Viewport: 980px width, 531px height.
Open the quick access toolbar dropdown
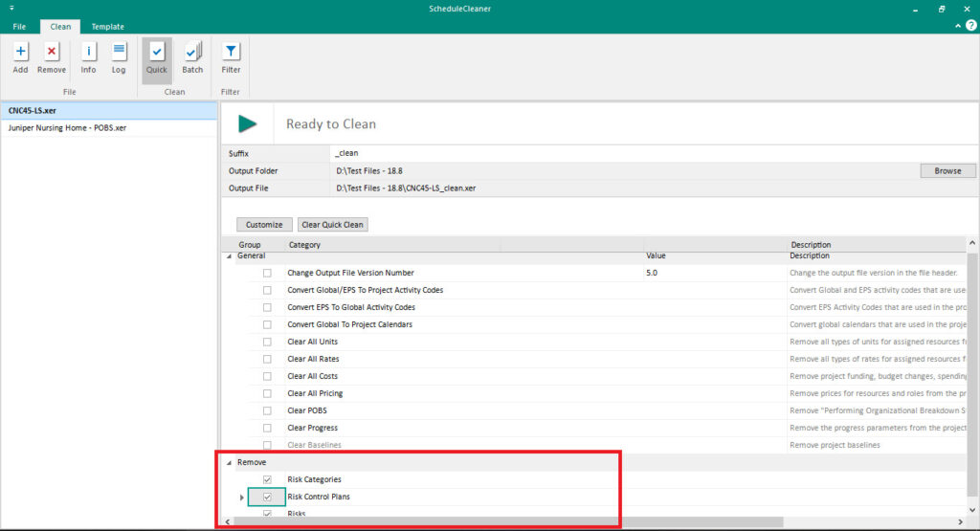pyautogui.click(x=11, y=8)
